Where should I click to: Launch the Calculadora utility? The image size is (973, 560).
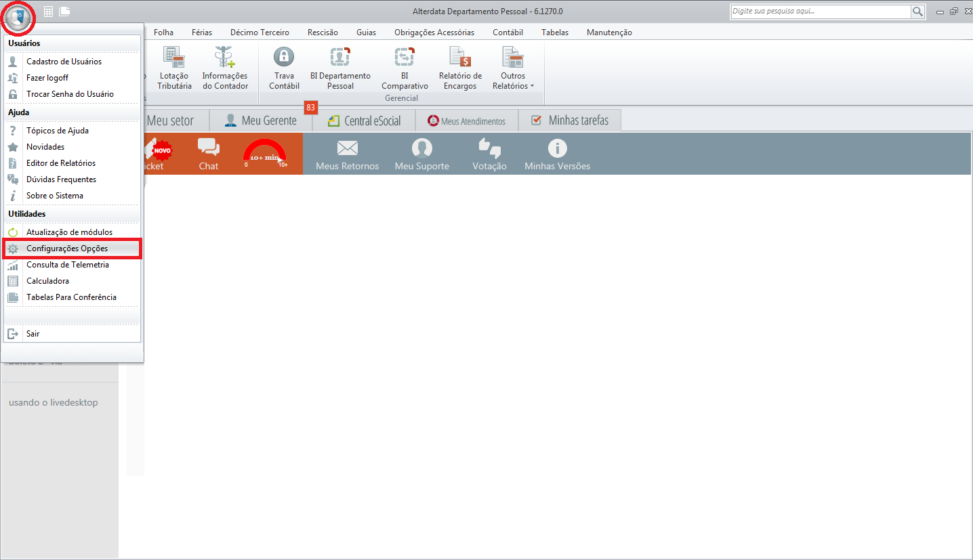coord(72,281)
